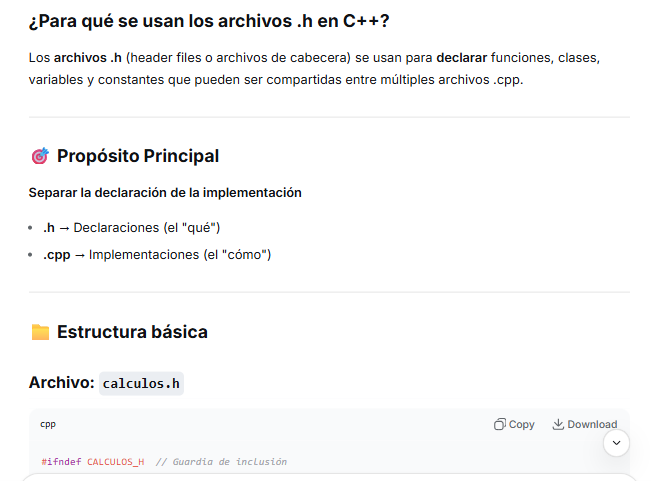This screenshot has width=651, height=481.
Task: Click the 'Archivo:' label text
Action: click(61, 383)
